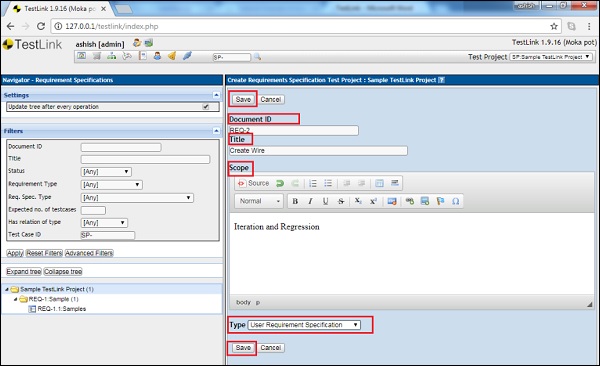Screen dimensions: 600x366
Task: Open the Normal paragraph format dropdown
Action: click(x=259, y=201)
